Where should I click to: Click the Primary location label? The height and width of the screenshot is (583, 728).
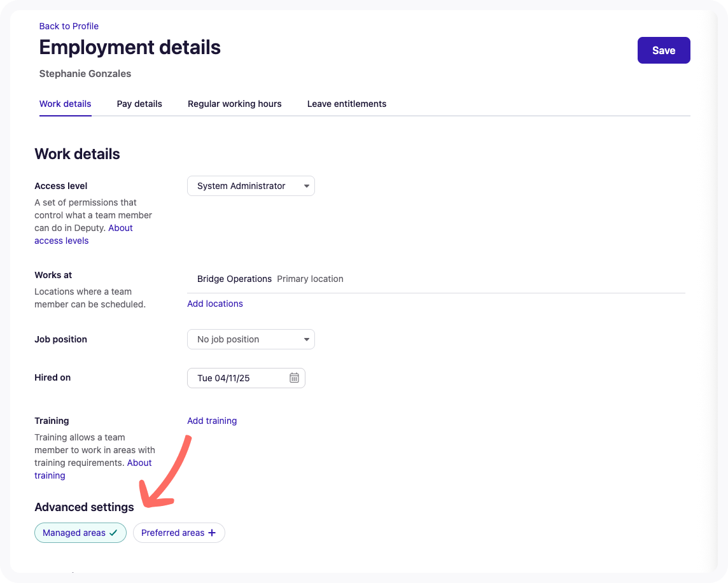point(310,279)
